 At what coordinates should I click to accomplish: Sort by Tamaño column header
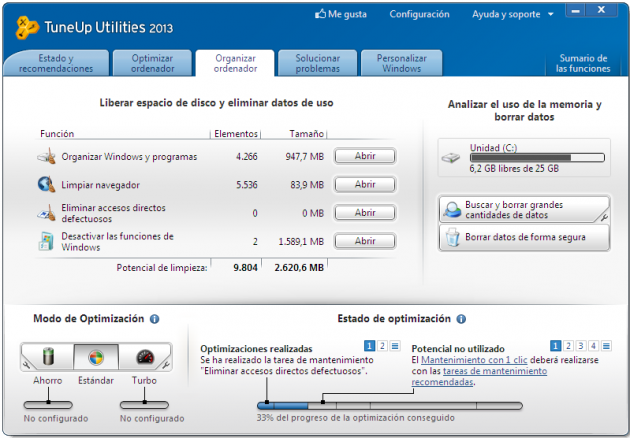tap(307, 134)
